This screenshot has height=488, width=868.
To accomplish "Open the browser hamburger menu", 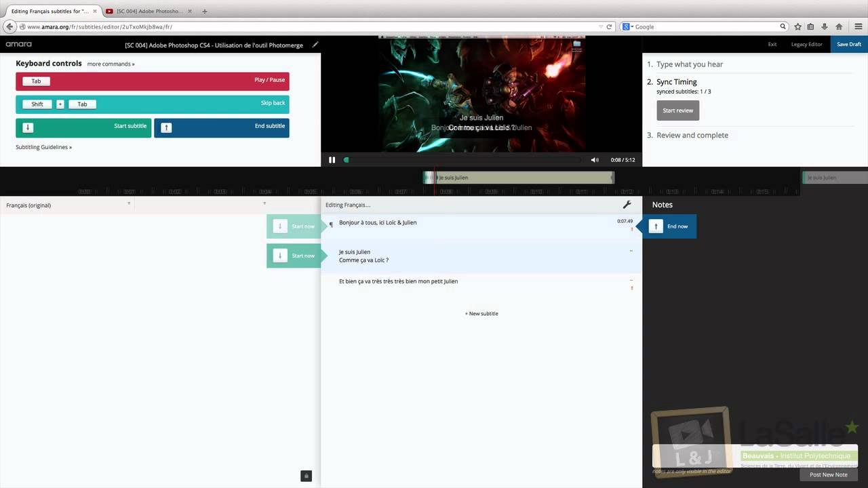I will (858, 26).
